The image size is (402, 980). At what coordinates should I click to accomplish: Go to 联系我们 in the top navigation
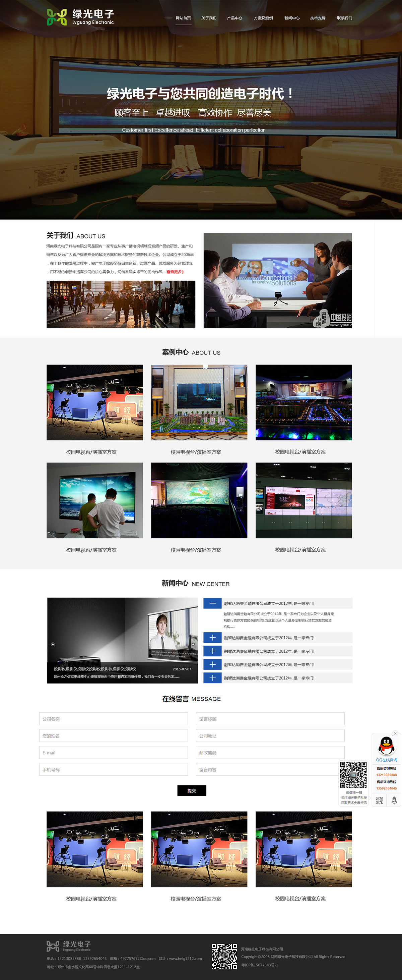coord(344,18)
